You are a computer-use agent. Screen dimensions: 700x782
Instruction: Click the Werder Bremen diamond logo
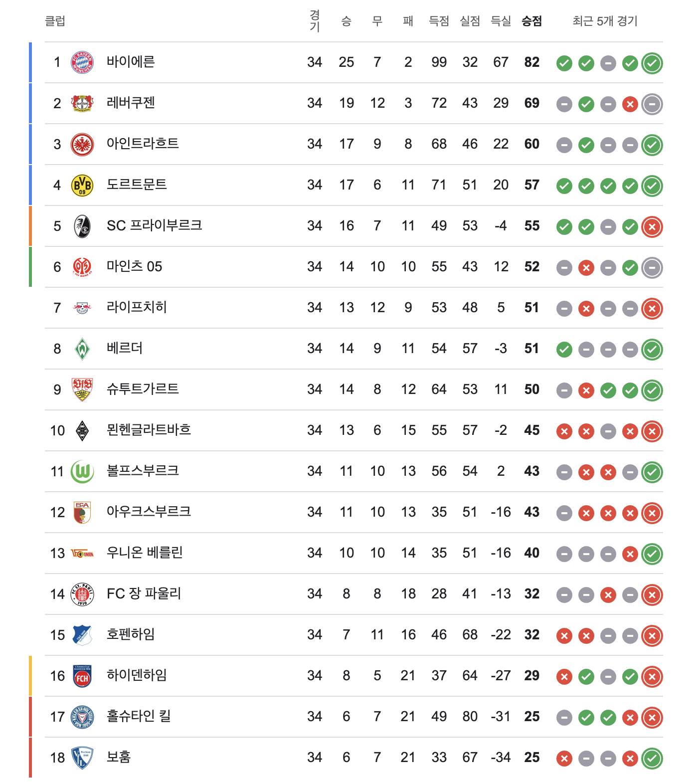[x=82, y=349]
